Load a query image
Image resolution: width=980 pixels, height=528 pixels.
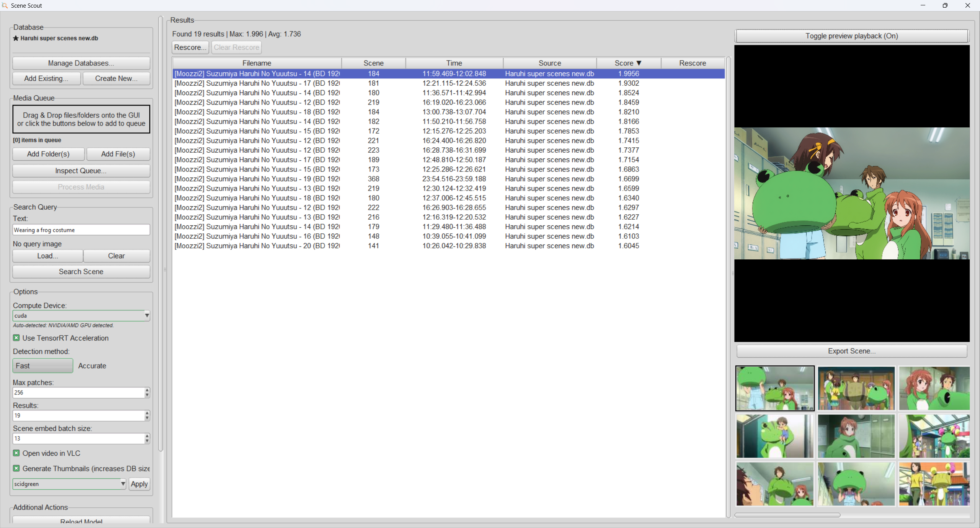point(48,256)
